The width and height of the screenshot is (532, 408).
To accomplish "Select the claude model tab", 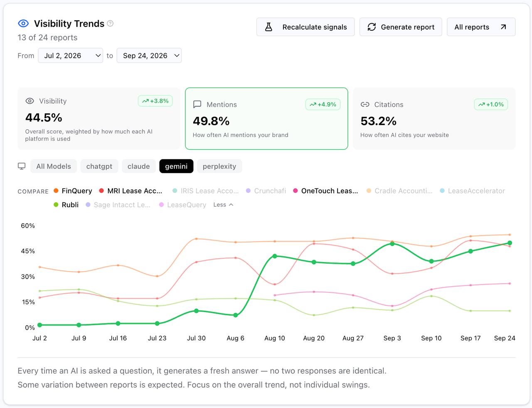I will (x=139, y=166).
